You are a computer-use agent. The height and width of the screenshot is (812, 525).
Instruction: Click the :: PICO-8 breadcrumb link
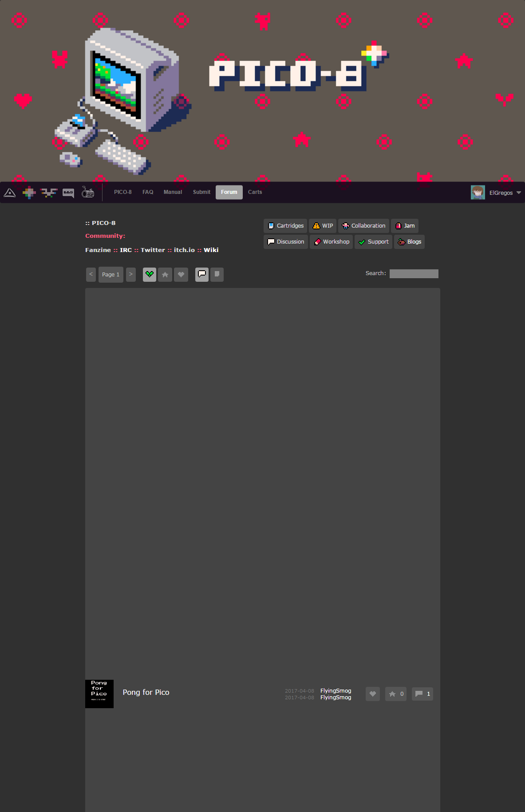(x=100, y=223)
